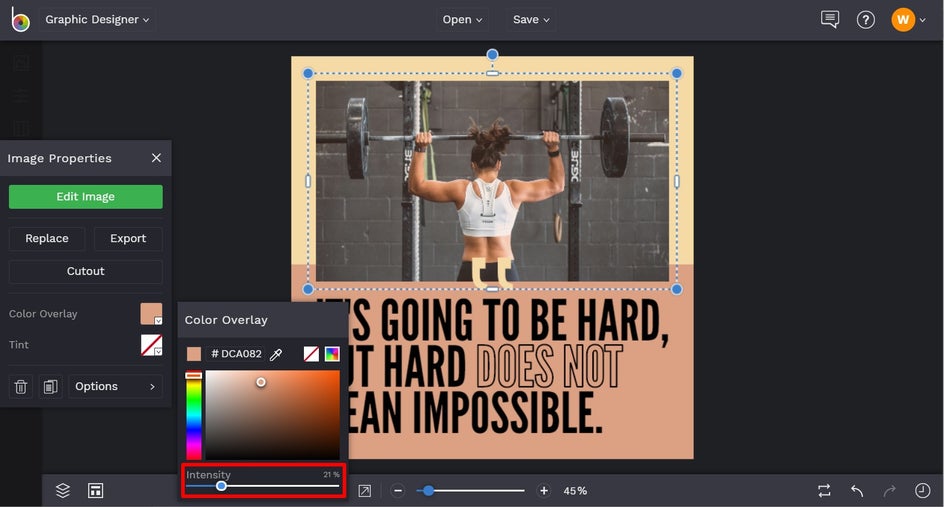Viewport: 944px width, 507px height.
Task: Select the weightlifter photo on canvas
Action: pos(492,181)
